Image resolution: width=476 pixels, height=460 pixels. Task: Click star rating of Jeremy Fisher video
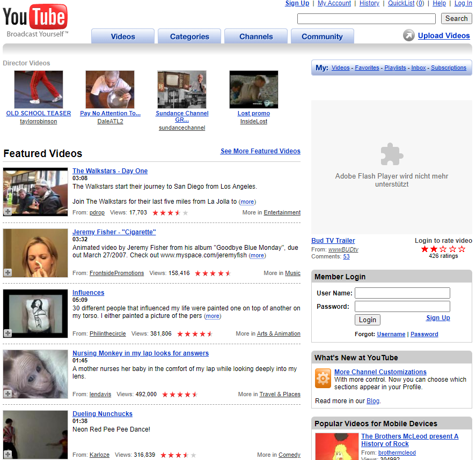point(213,273)
